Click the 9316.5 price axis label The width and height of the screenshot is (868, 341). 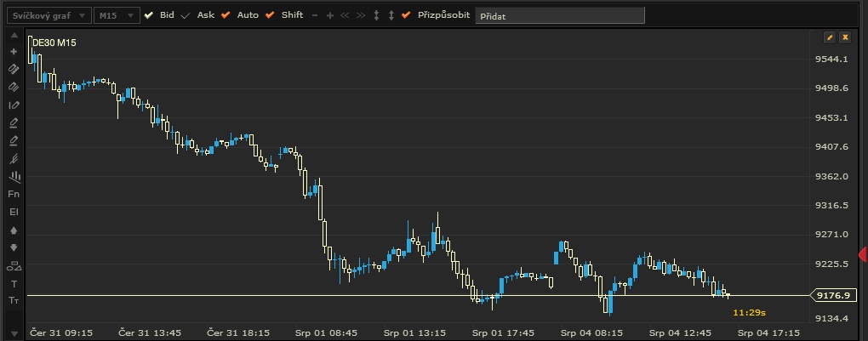pos(831,206)
